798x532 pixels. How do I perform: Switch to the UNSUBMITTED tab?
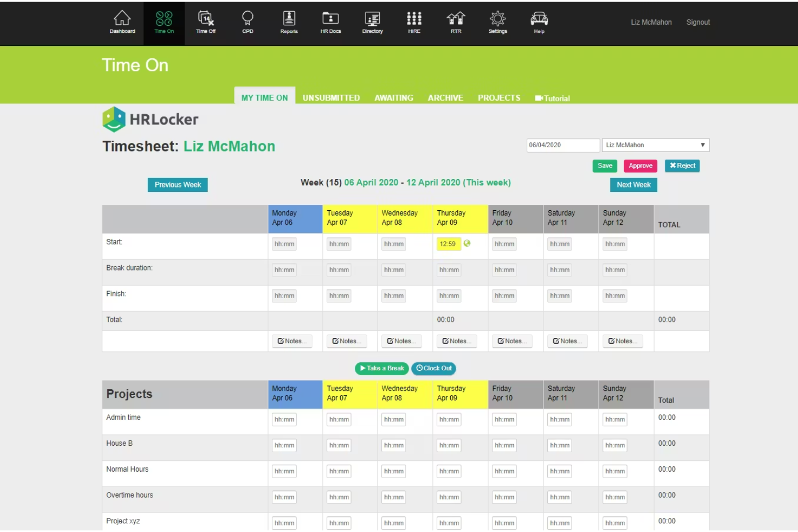(x=331, y=98)
